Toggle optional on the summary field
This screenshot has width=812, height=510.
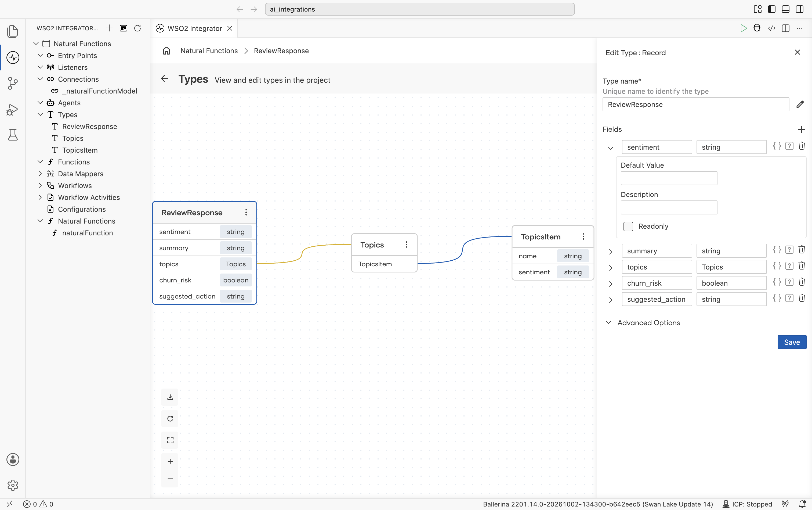[789, 250]
